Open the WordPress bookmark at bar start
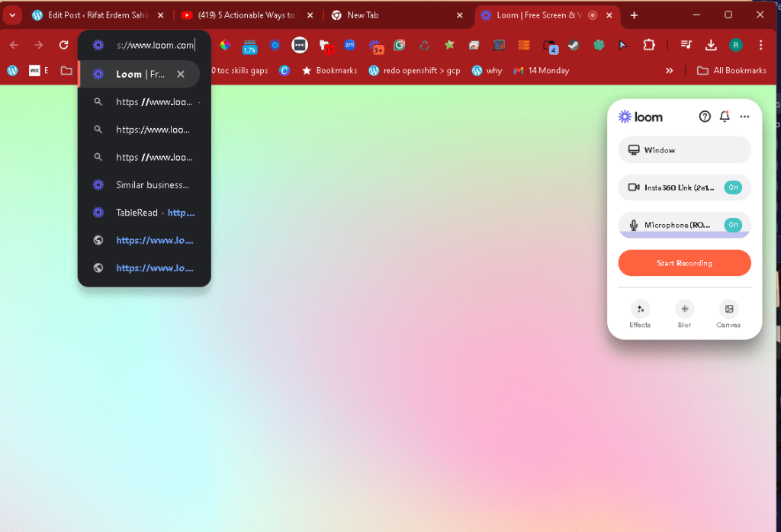The width and height of the screenshot is (781, 532). [x=12, y=71]
